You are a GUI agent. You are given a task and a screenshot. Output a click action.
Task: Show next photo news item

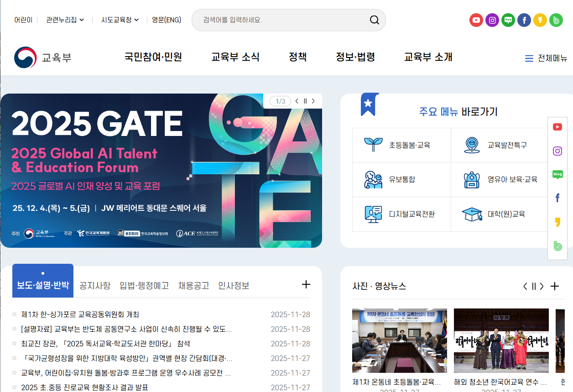tap(542, 286)
